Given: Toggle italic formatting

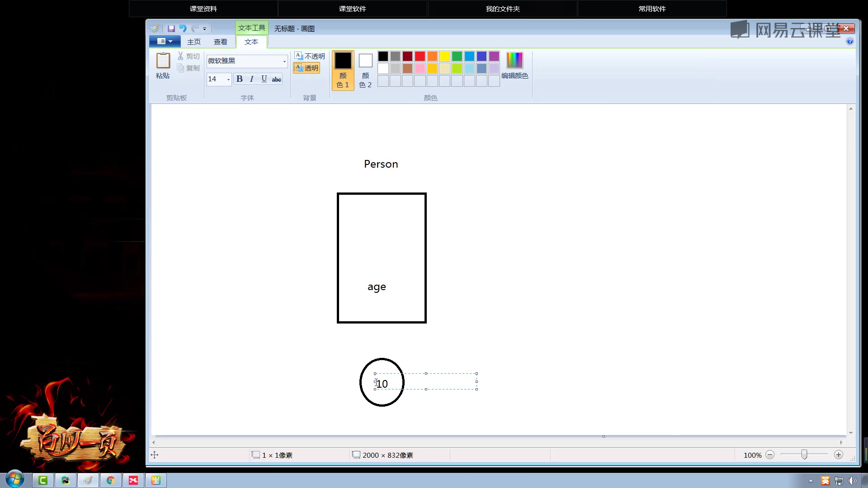Looking at the screenshot, I should coord(252,78).
